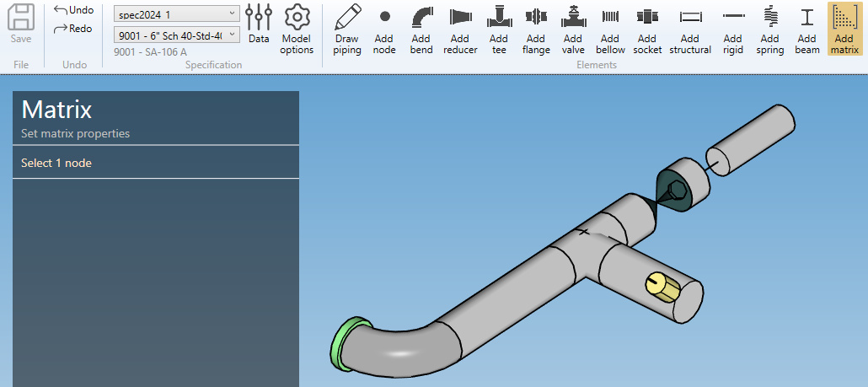
Task: Choose the Add socket tool
Action: 647,30
